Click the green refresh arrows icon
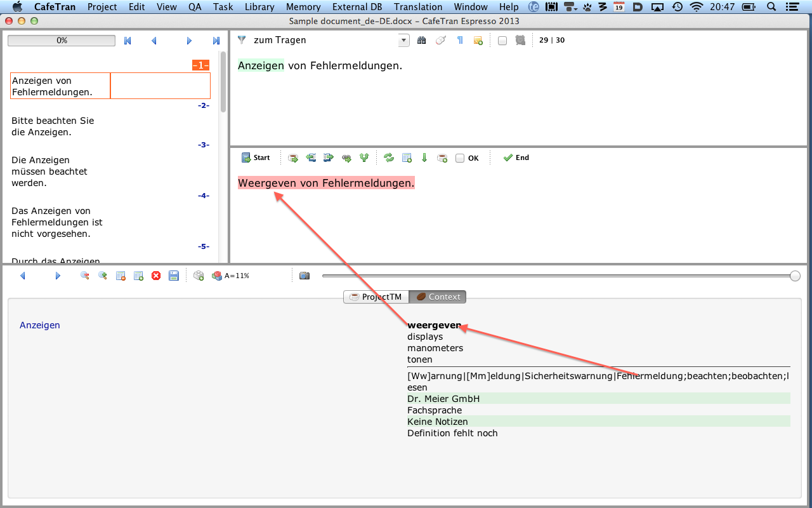This screenshot has height=508, width=812. coord(389,158)
